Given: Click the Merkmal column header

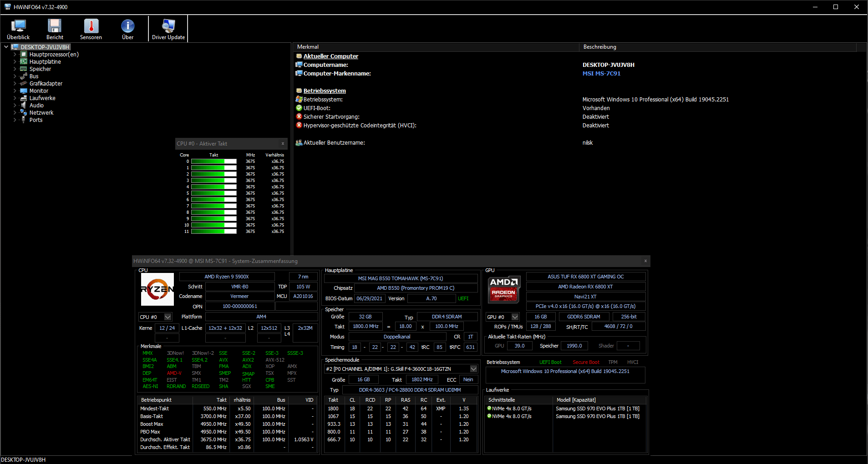Looking at the screenshot, I should [x=436, y=47].
